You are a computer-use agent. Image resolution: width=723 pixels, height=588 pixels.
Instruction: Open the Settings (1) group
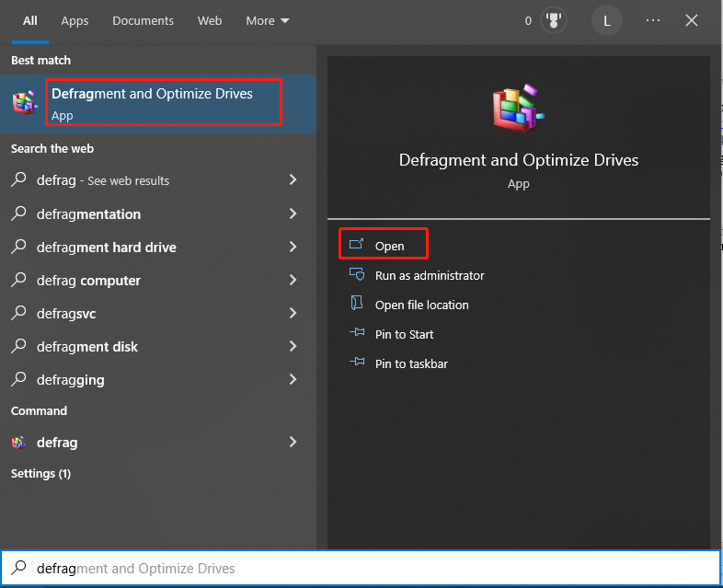(40, 474)
